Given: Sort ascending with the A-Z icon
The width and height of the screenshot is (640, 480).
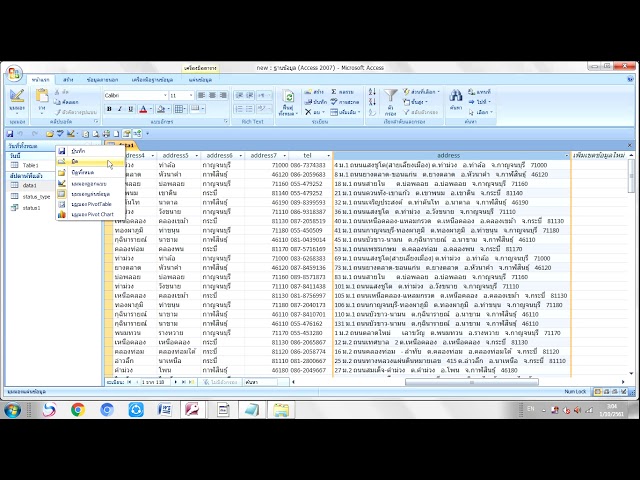Looking at the screenshot, I should coord(372,92).
